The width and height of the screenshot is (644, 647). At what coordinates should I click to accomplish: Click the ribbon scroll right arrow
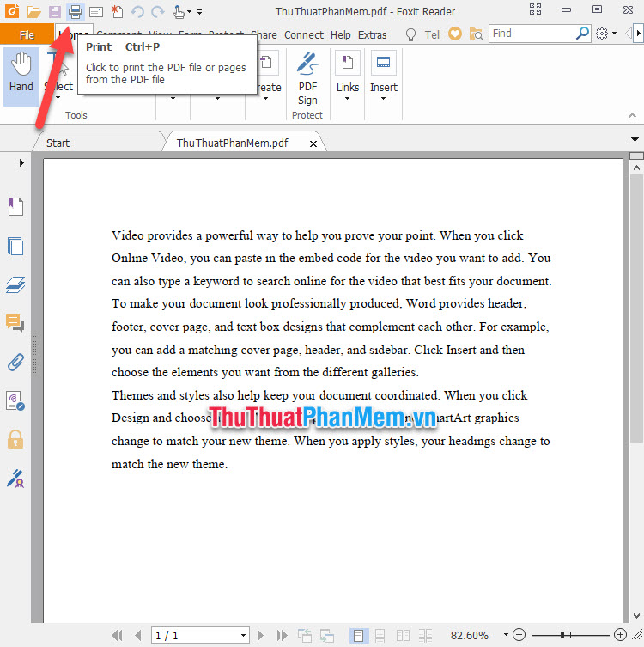[639, 33]
